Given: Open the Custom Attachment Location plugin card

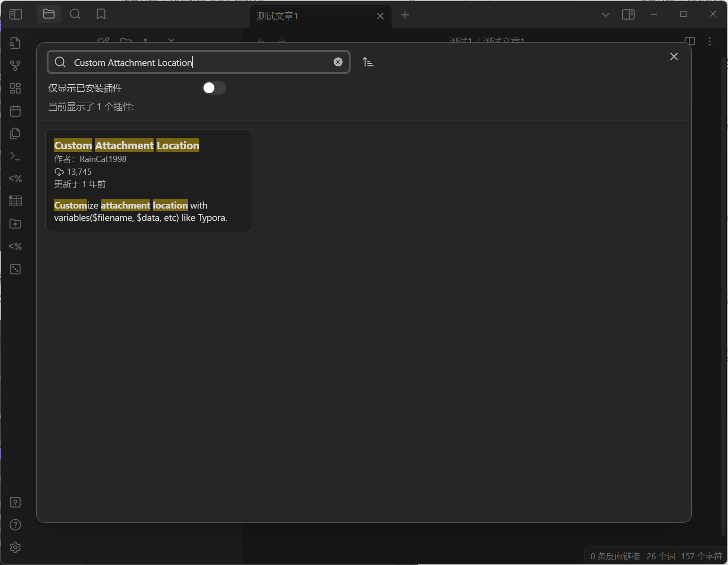Looking at the screenshot, I should click(x=148, y=181).
